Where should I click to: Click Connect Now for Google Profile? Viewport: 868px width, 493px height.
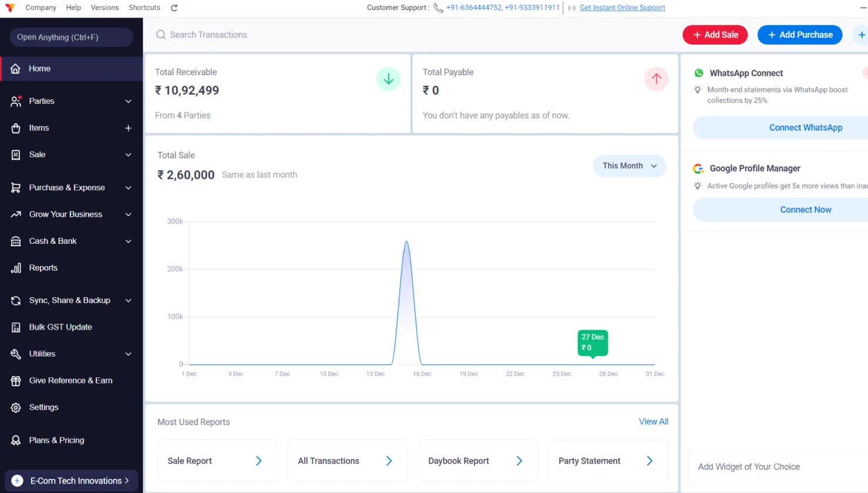tap(805, 210)
